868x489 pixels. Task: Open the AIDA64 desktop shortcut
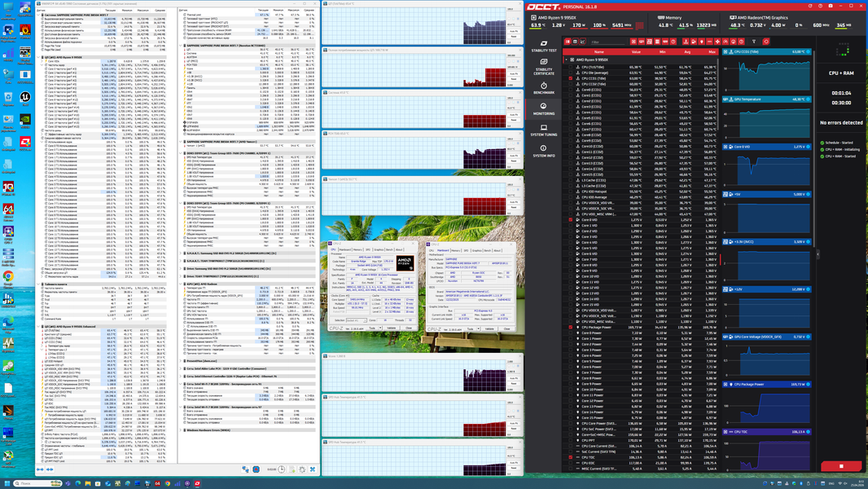[8, 212]
